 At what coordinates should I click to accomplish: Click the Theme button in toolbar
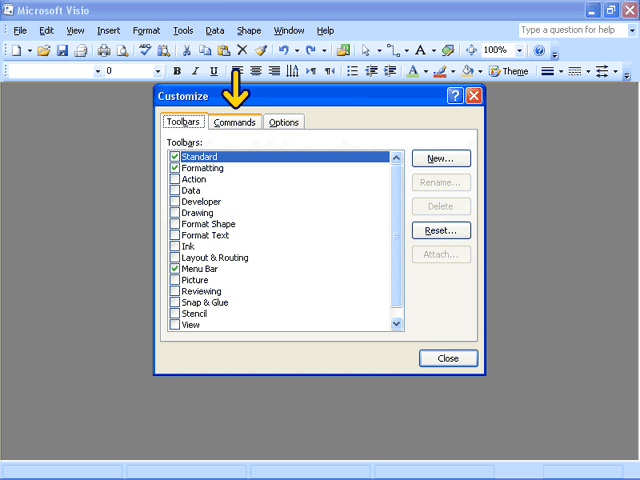(x=509, y=71)
